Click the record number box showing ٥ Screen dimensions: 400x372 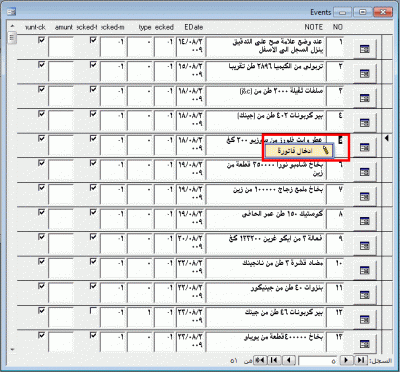[319, 361]
